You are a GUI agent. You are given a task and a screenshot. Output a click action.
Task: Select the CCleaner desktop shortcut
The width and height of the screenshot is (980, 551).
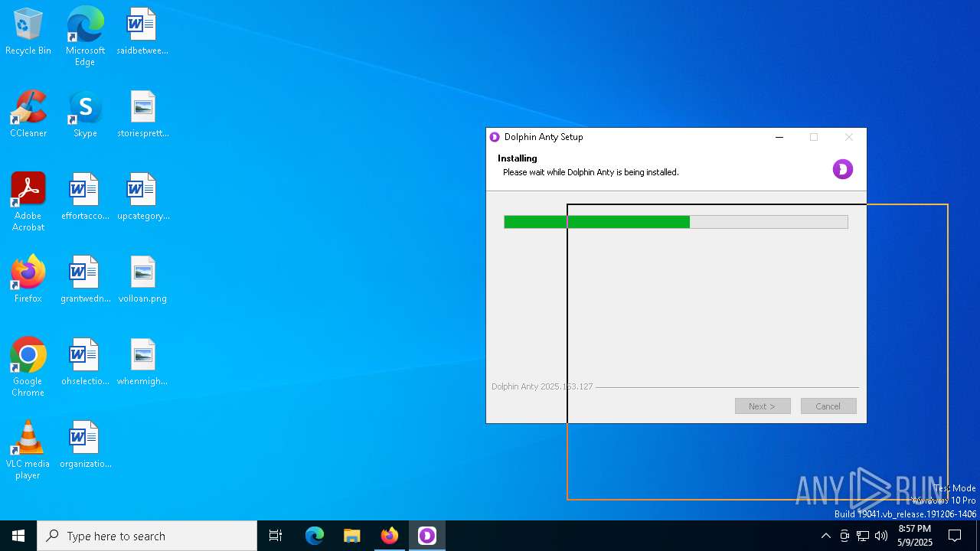pyautogui.click(x=28, y=115)
